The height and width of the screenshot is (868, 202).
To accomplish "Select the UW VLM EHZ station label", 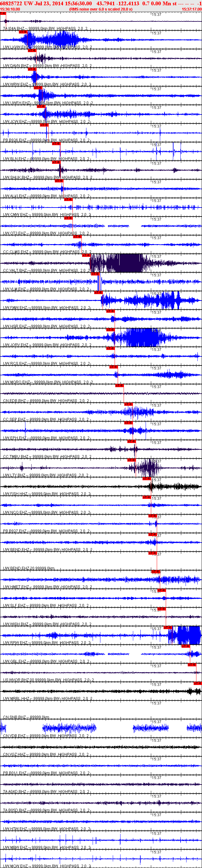I will pyautogui.click(x=46, y=289).
